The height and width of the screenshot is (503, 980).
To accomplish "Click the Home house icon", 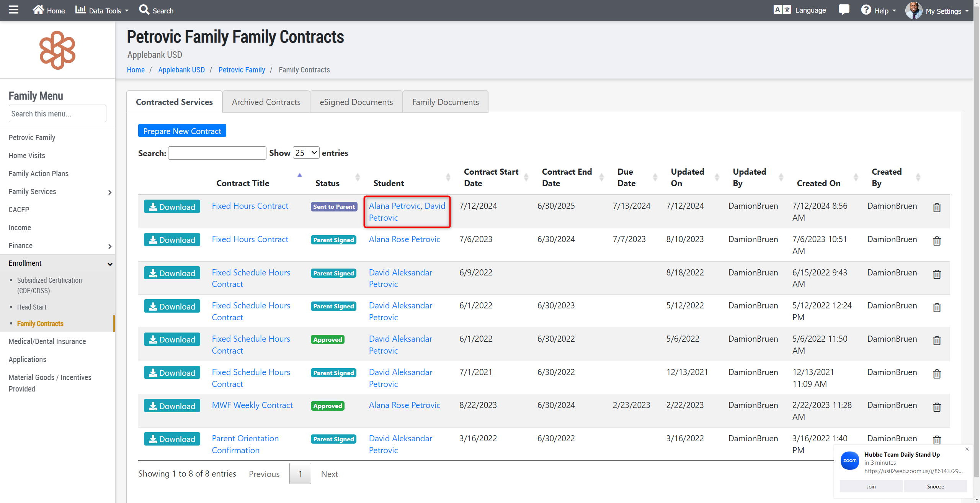I will [38, 10].
